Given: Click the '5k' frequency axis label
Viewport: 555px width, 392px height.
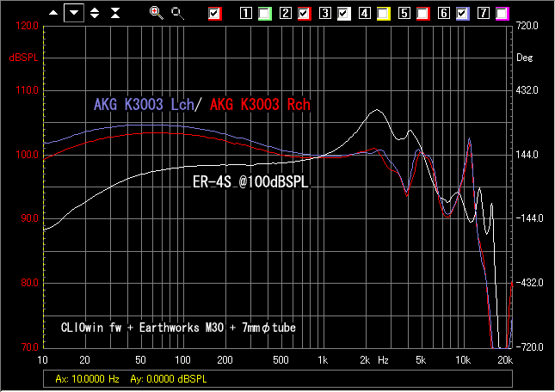Looking at the screenshot, I should coord(421,360).
